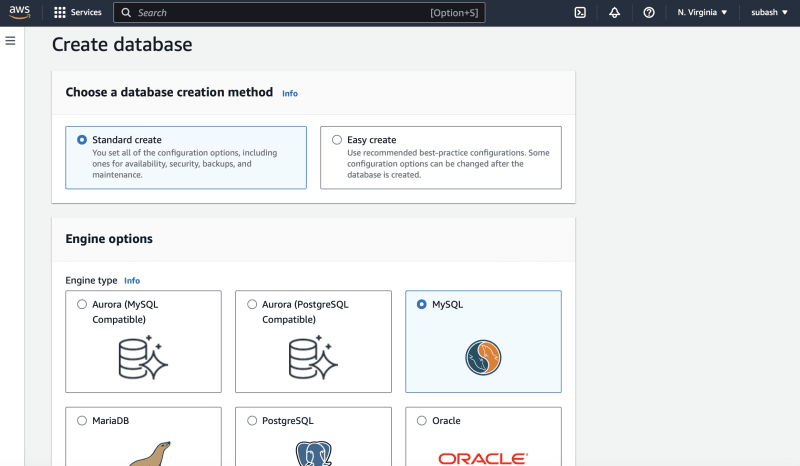Image resolution: width=800 pixels, height=466 pixels.
Task: Click the Aurora PostgreSQL Compatible database icon
Action: point(313,357)
